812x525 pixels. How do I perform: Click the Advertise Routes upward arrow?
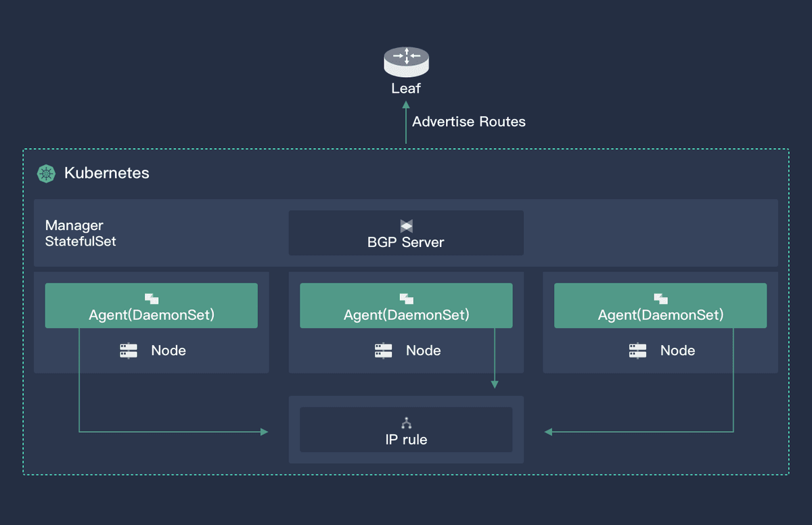pos(406,122)
